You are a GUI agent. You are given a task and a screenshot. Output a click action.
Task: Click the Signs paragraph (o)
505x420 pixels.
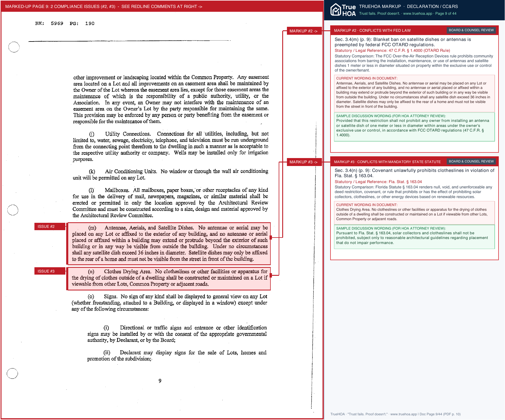point(169,303)
